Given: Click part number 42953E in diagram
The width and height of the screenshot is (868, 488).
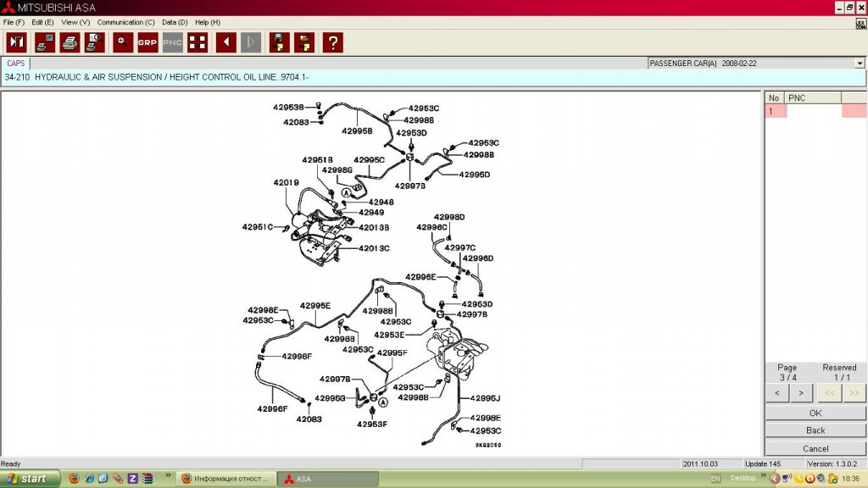Looking at the screenshot, I should pyautogui.click(x=389, y=335).
